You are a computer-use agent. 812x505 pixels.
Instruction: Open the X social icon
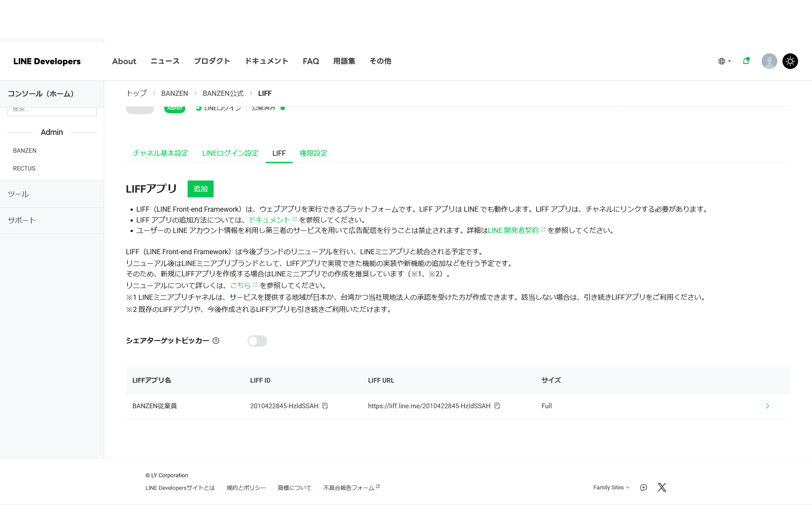pos(662,488)
